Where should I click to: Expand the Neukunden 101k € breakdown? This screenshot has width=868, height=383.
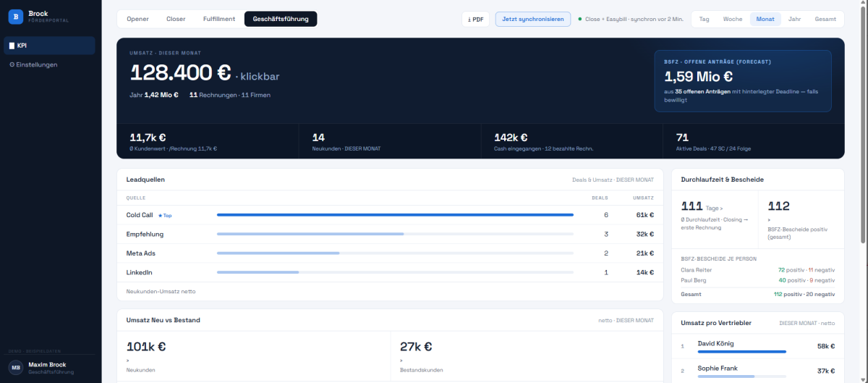253,356
